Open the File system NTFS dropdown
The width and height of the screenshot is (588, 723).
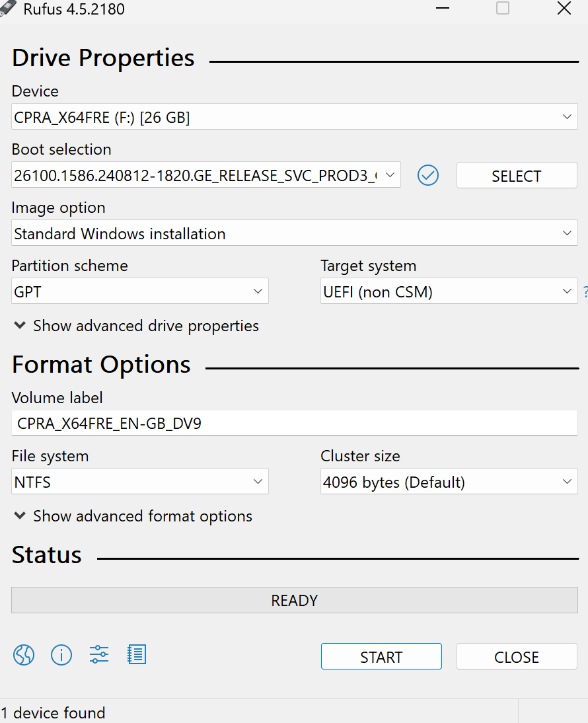pos(140,481)
